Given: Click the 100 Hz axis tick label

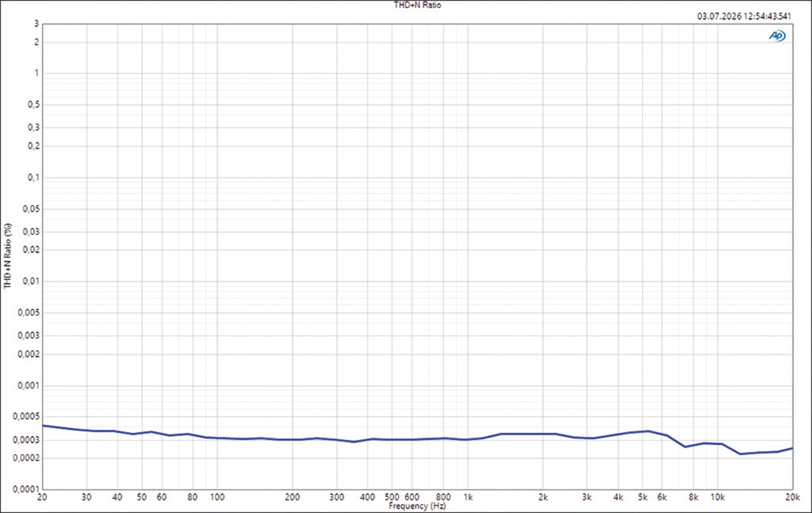Looking at the screenshot, I should [217, 497].
